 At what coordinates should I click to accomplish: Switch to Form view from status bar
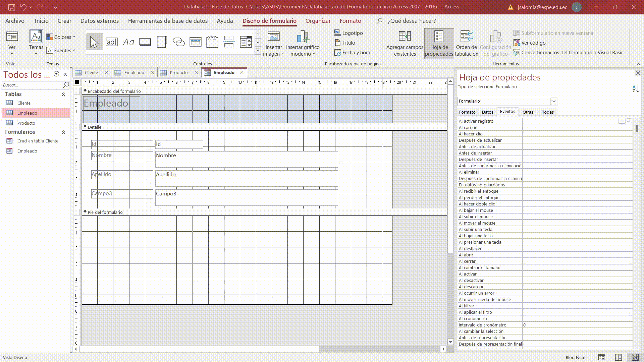pyautogui.click(x=602, y=357)
